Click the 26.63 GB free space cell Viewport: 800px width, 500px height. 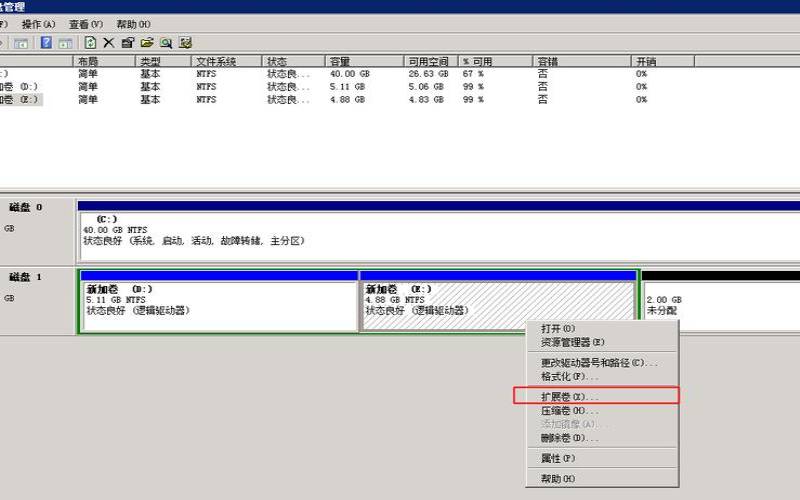(428, 74)
